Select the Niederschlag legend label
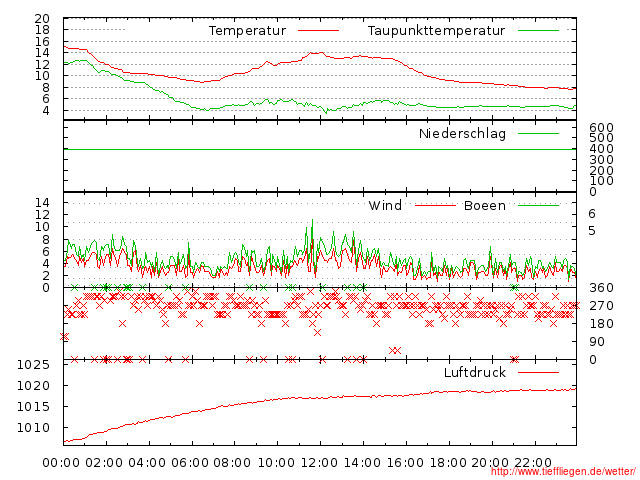This screenshot has width=640, height=480. [462, 133]
